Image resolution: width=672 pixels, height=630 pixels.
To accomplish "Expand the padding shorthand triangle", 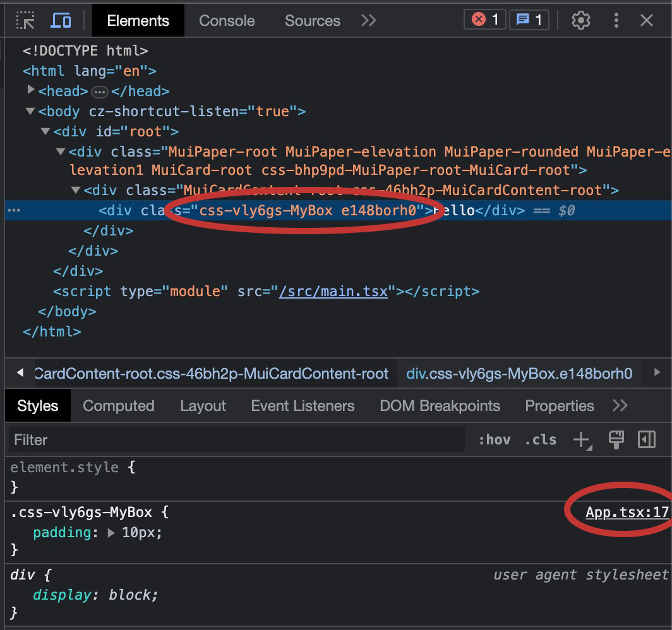I will tap(111, 532).
